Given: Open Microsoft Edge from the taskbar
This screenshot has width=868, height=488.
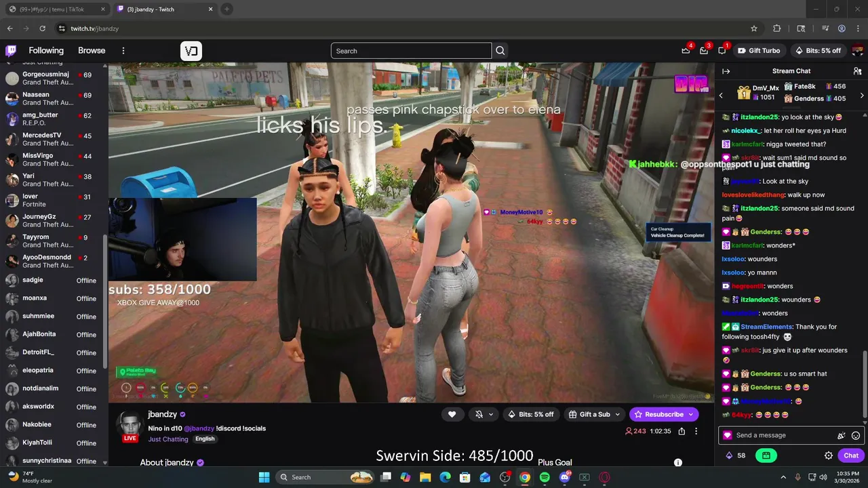Looking at the screenshot, I should point(445,477).
